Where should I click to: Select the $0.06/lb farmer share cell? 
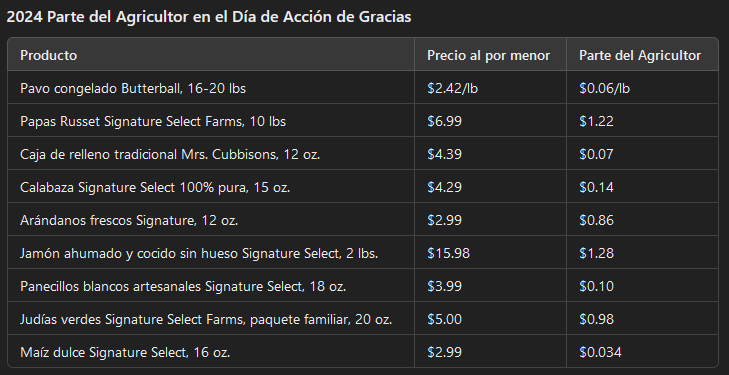pos(642,87)
